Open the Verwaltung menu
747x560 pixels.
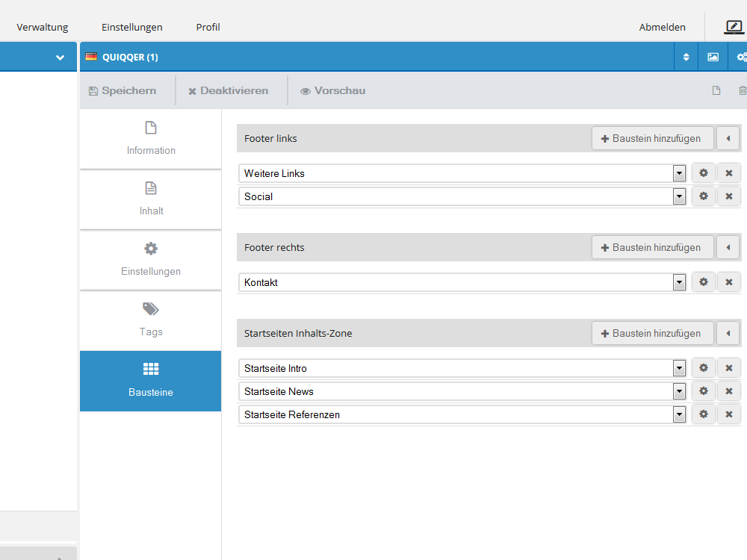[43, 27]
